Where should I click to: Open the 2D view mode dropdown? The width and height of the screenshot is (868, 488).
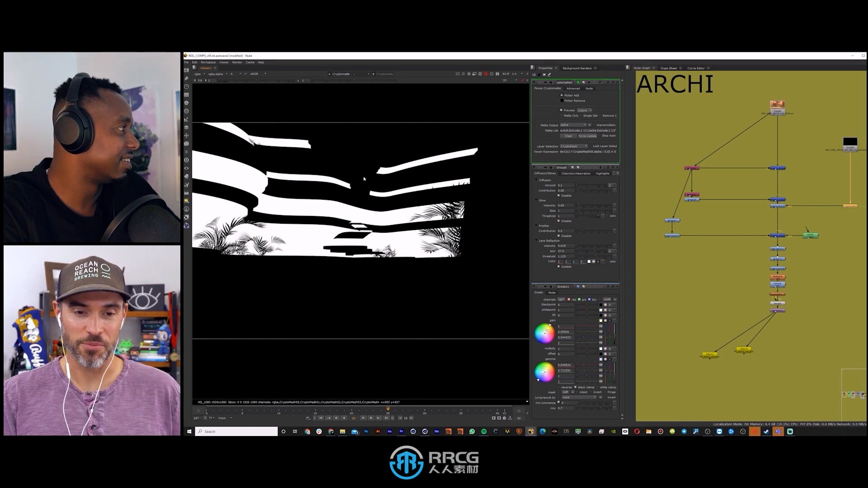click(x=510, y=80)
